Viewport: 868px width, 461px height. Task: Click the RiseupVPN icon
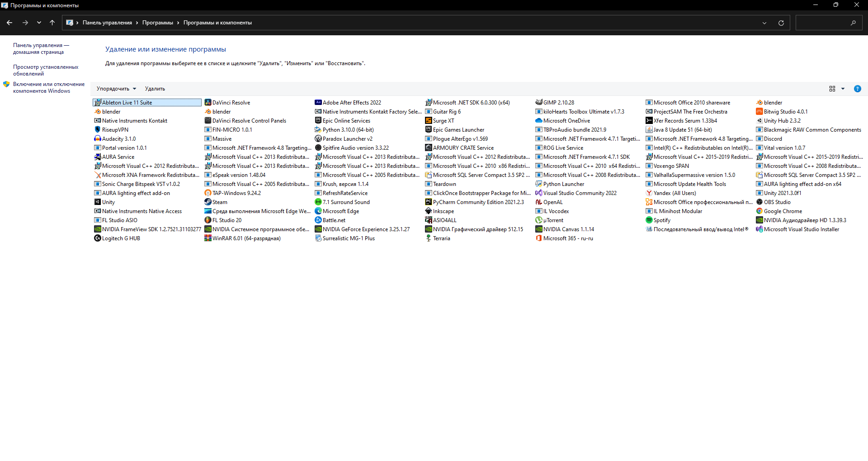[97, 130]
